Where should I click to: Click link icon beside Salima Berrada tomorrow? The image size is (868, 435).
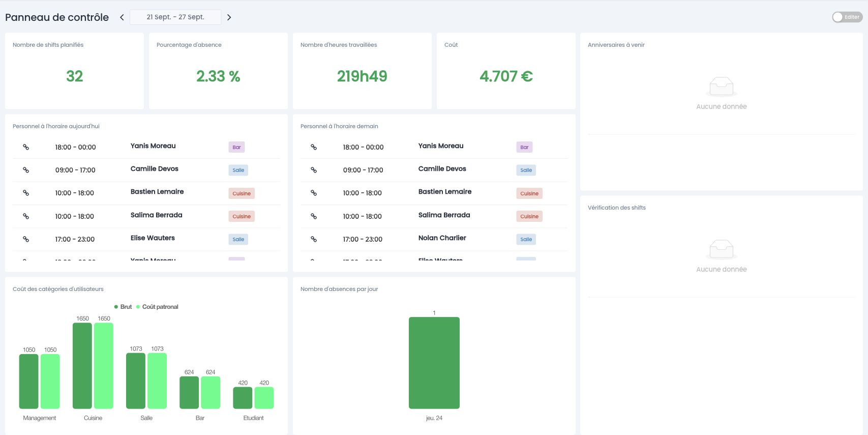coord(314,216)
